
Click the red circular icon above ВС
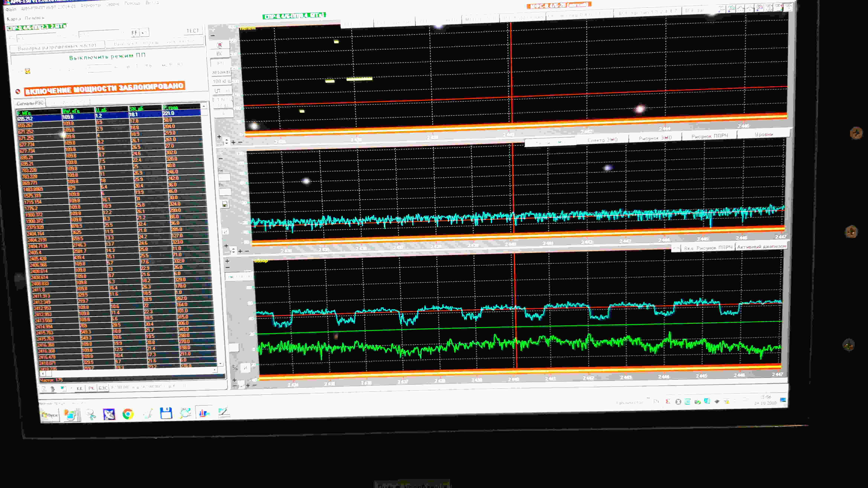[220, 45]
